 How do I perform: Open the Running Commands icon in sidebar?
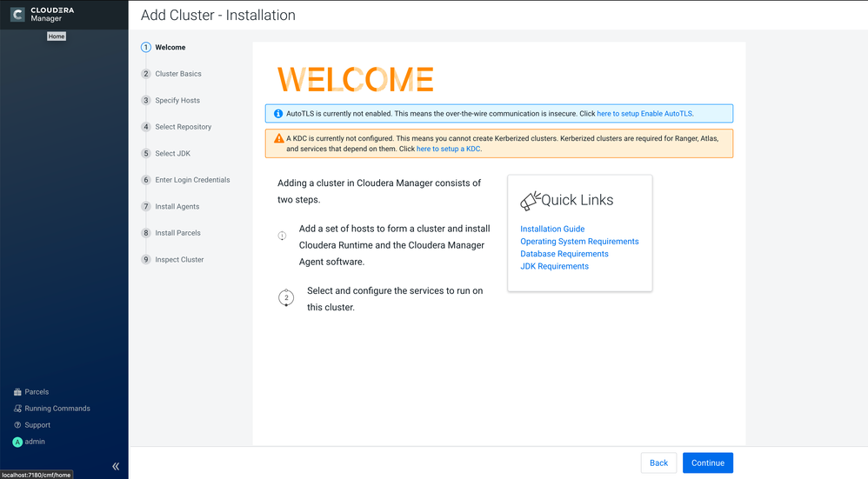coord(17,409)
